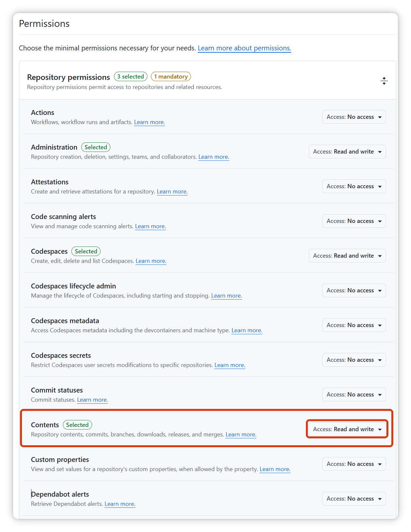Open Learn more about permissions link

tap(244, 48)
